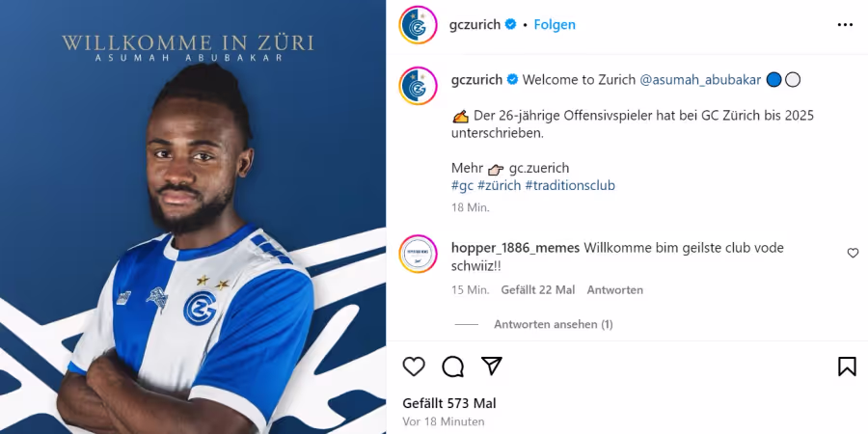
Task: Open the three-dot more options menu
Action: pyautogui.click(x=845, y=25)
